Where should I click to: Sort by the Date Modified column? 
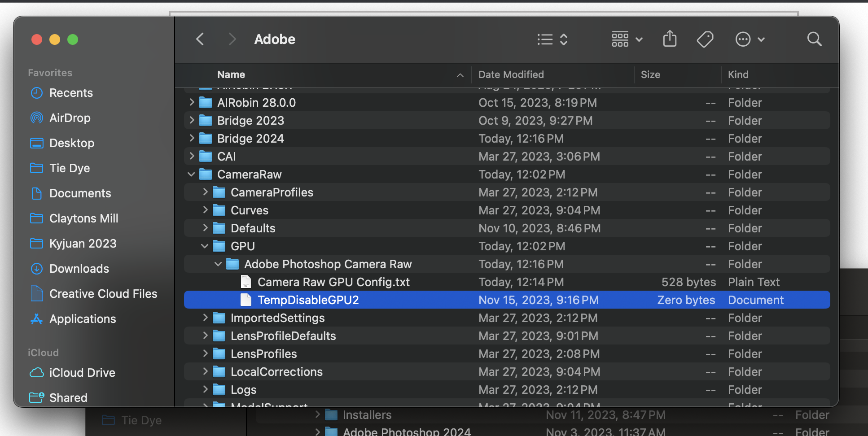pos(511,74)
